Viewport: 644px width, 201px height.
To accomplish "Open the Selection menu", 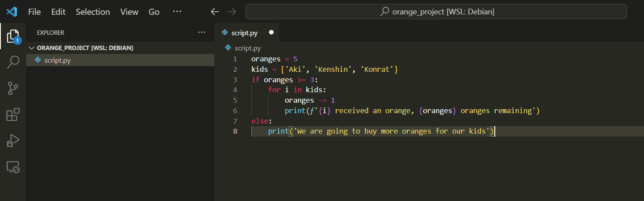I will pyautogui.click(x=93, y=12).
